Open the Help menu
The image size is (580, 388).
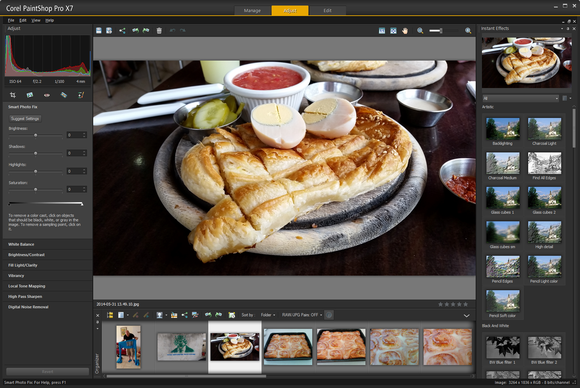tap(50, 20)
